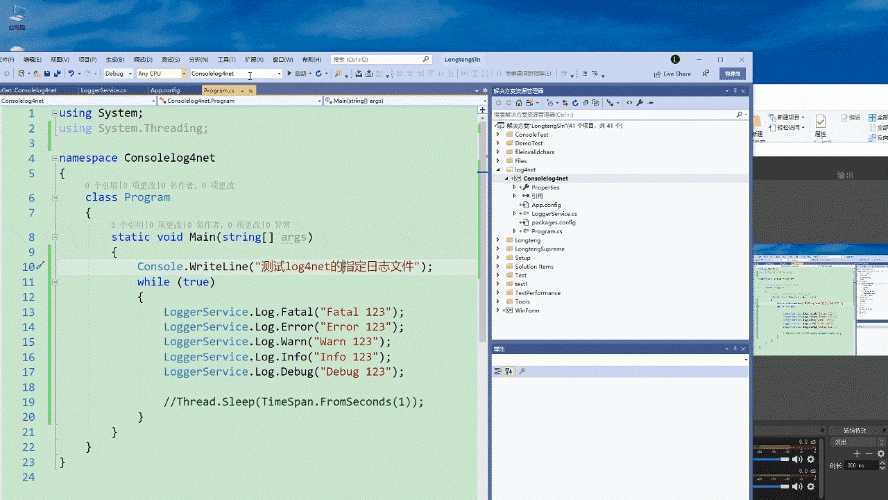Open the Window (窗口) menu

click(x=283, y=59)
